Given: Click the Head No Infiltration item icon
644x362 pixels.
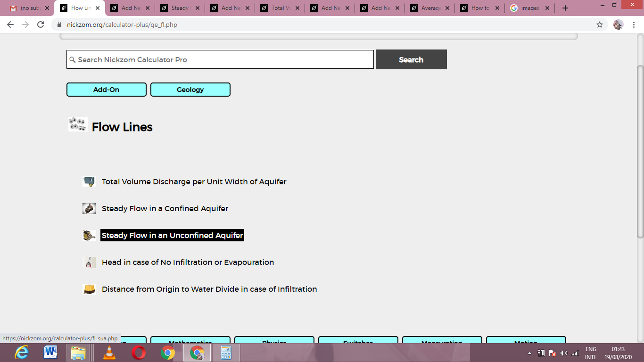Looking at the screenshot, I should (x=89, y=262).
